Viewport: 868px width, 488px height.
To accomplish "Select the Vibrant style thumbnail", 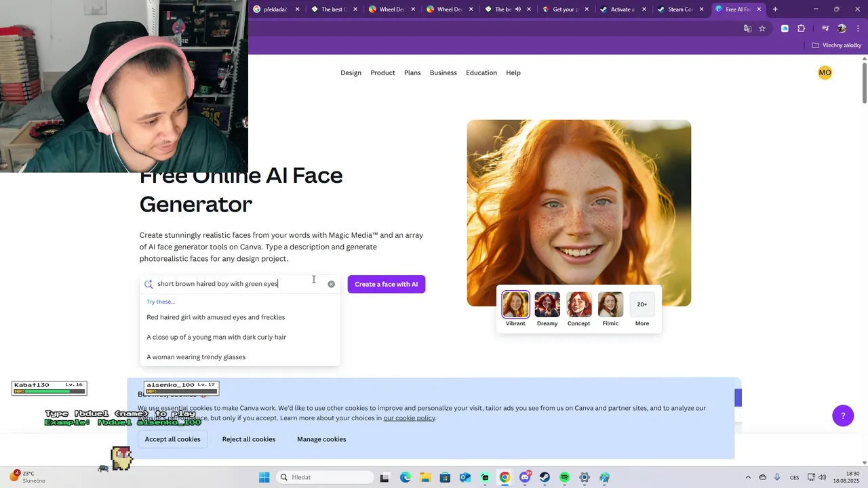I will click(515, 305).
